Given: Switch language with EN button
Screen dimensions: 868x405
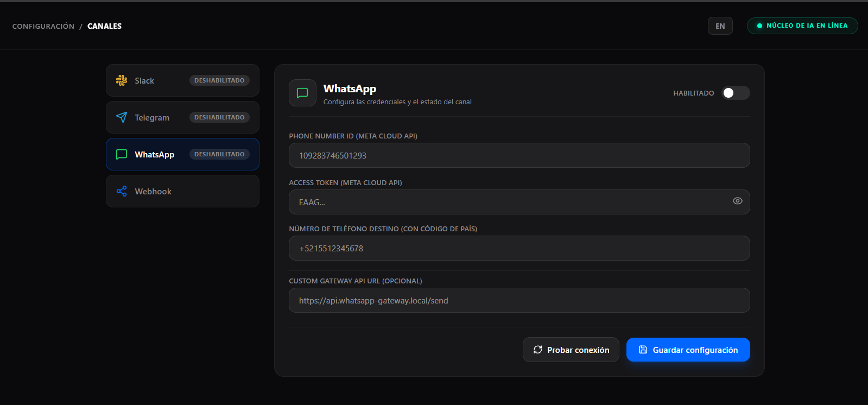Looking at the screenshot, I should 720,26.
